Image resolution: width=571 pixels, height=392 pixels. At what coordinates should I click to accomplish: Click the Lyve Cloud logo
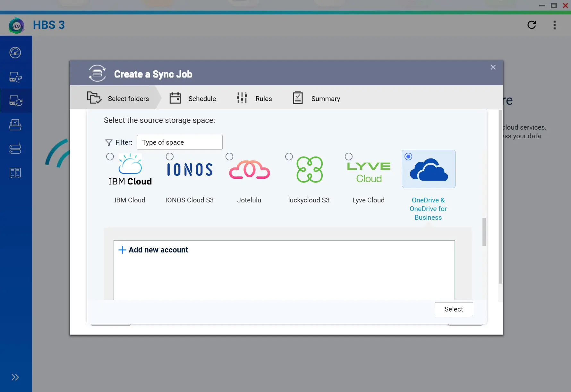pyautogui.click(x=369, y=173)
